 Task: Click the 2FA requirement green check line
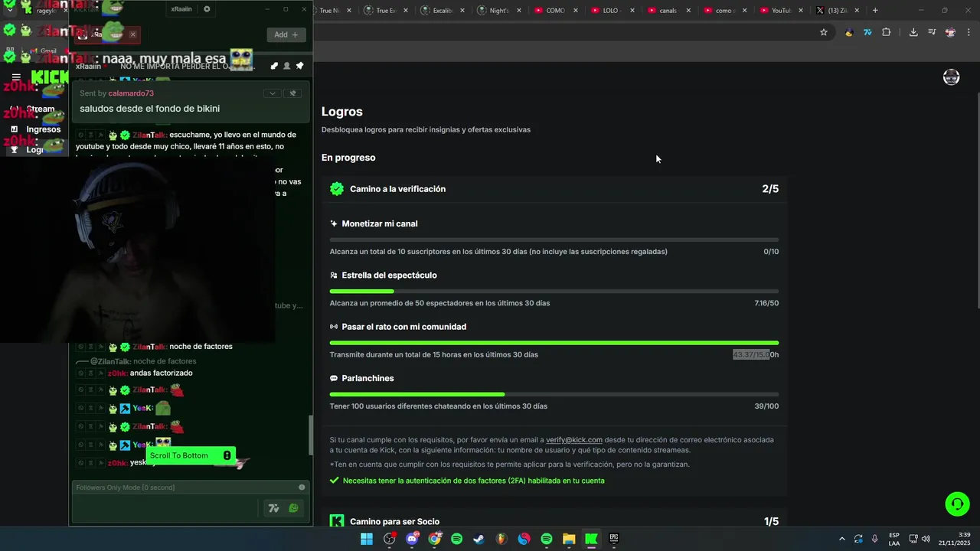pyautogui.click(x=467, y=481)
